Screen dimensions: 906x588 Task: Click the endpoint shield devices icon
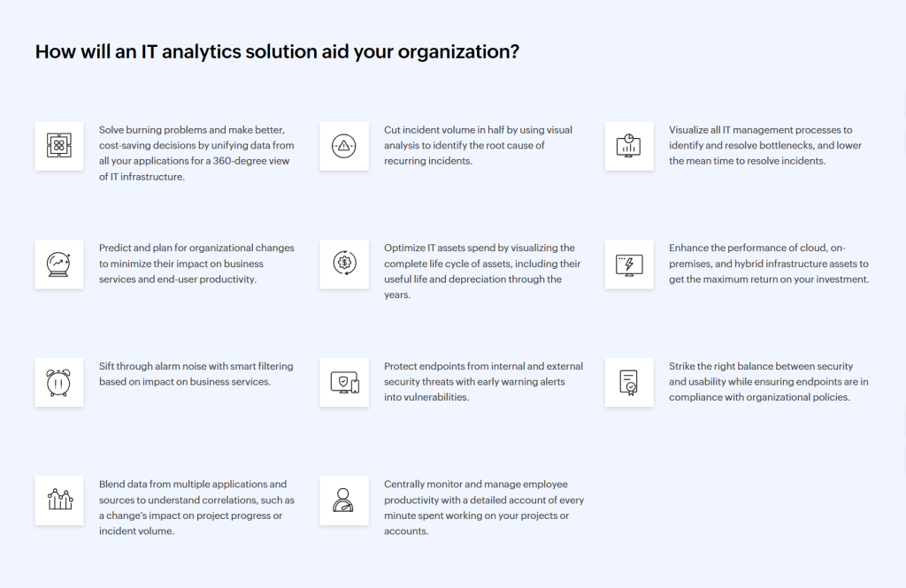point(344,382)
